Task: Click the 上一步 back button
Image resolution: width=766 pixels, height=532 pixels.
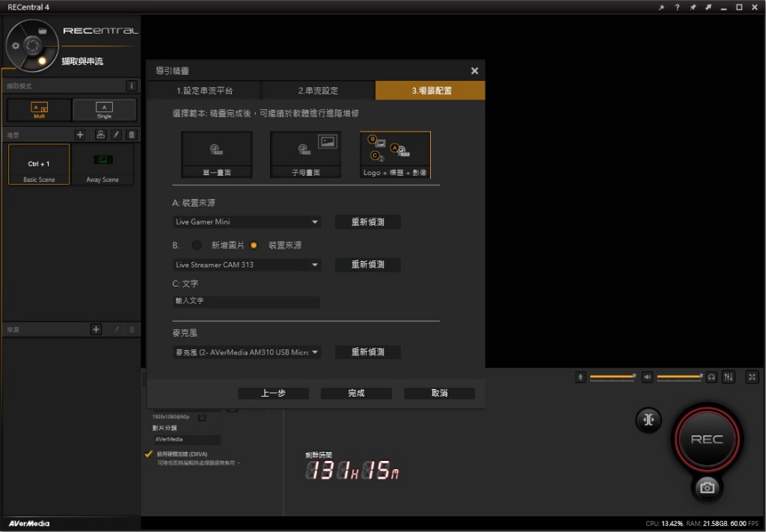Action: coord(273,394)
